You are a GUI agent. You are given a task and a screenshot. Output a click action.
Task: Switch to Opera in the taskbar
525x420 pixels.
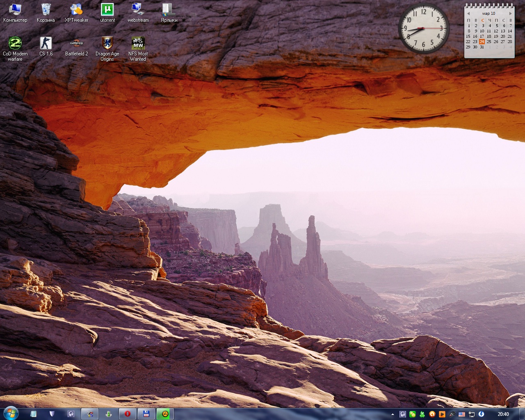point(128,414)
